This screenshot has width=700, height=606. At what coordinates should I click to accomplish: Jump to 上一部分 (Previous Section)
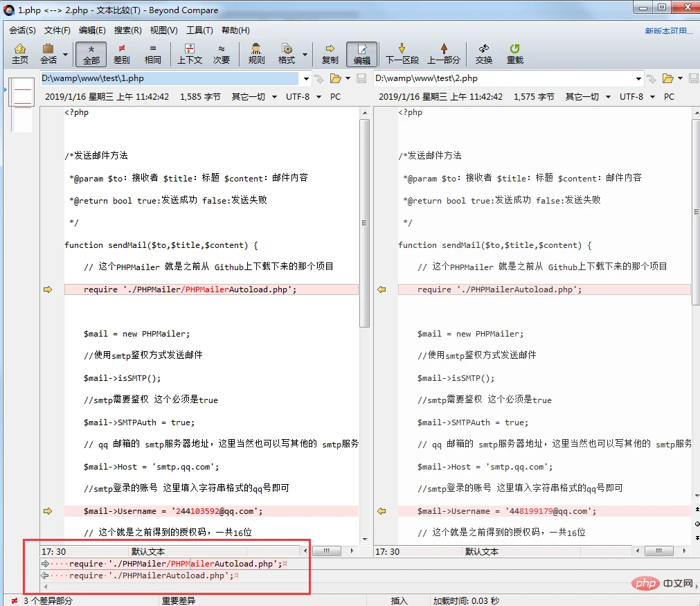pyautogui.click(x=444, y=54)
